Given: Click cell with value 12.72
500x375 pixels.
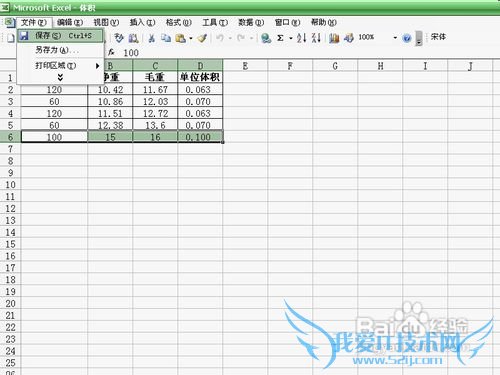Looking at the screenshot, I should tap(155, 113).
